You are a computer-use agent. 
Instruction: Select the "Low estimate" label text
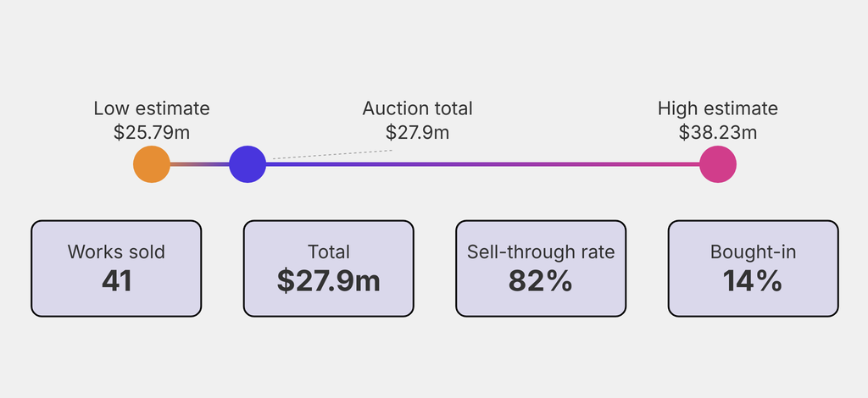152,108
